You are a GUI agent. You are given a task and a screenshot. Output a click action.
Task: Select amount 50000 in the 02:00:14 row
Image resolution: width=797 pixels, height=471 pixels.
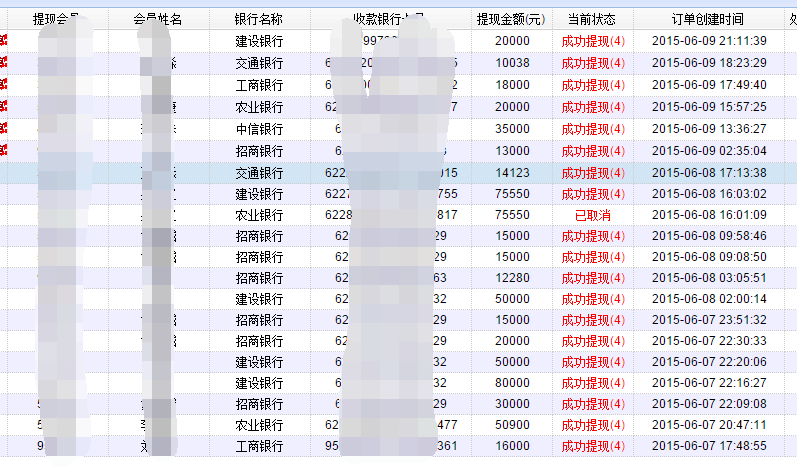pos(512,299)
